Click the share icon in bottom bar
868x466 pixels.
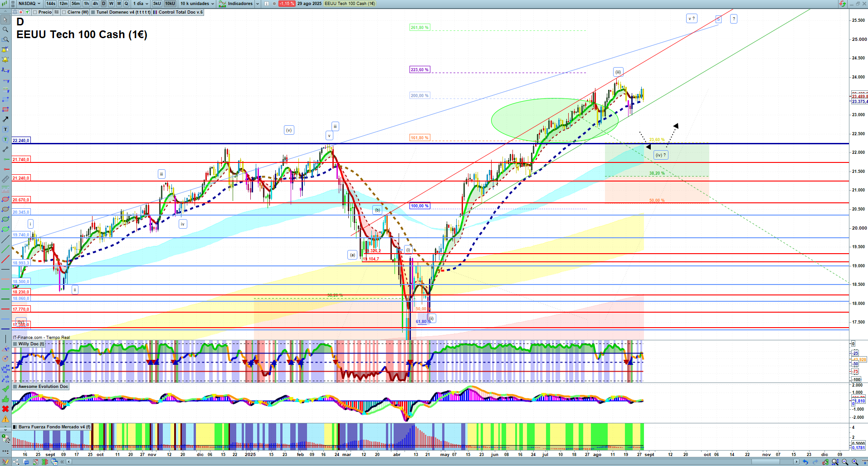16,462
